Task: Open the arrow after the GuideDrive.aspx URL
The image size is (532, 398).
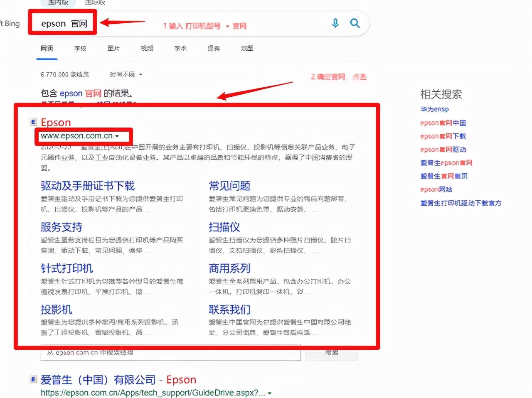Action: [270, 393]
